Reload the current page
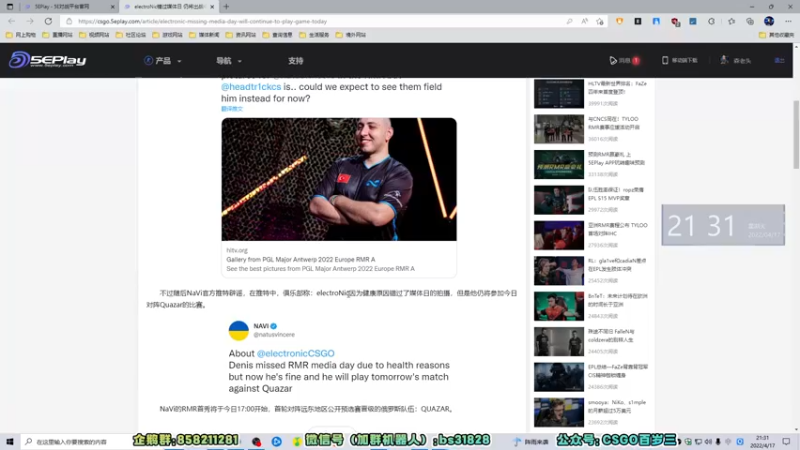Viewport: 800px width, 450px height. click(x=48, y=21)
